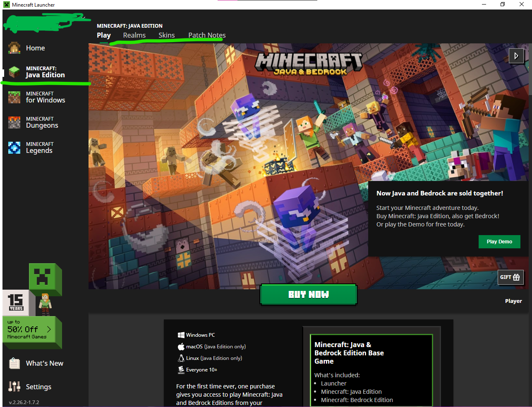Click 'Minecraft: Java & Bedrock Edition Base Game' title

[x=349, y=353]
